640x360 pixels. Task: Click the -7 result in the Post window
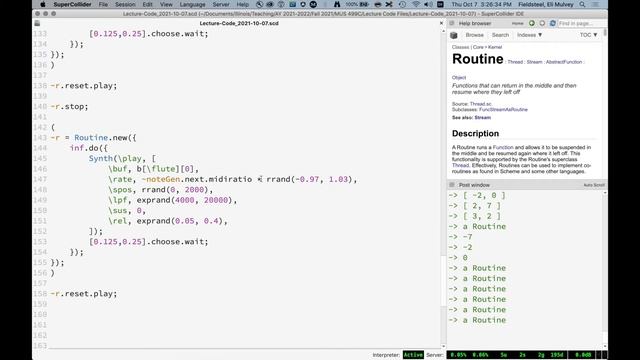(467, 237)
